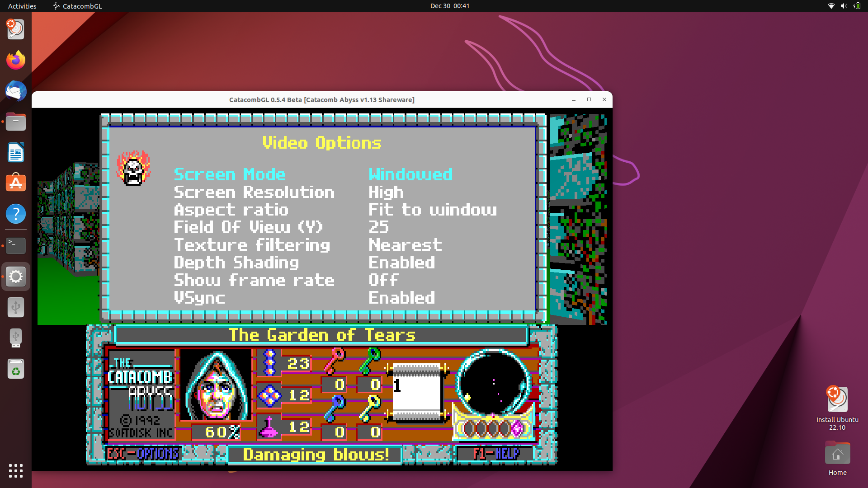Image resolution: width=868 pixels, height=488 pixels.
Task: Toggle Show frame rate Off value
Action: coord(383,280)
